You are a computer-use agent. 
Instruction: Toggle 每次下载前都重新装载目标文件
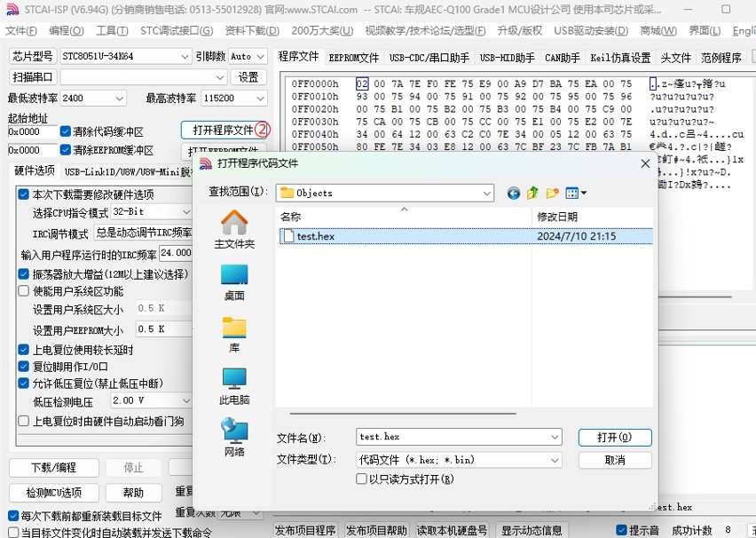tap(13, 516)
